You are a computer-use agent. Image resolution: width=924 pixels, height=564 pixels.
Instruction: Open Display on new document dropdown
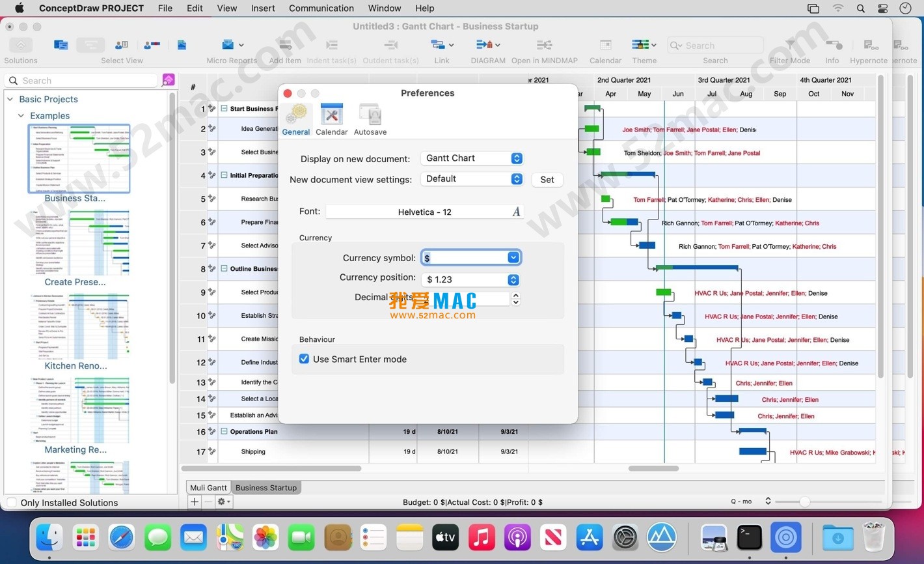[x=472, y=158]
